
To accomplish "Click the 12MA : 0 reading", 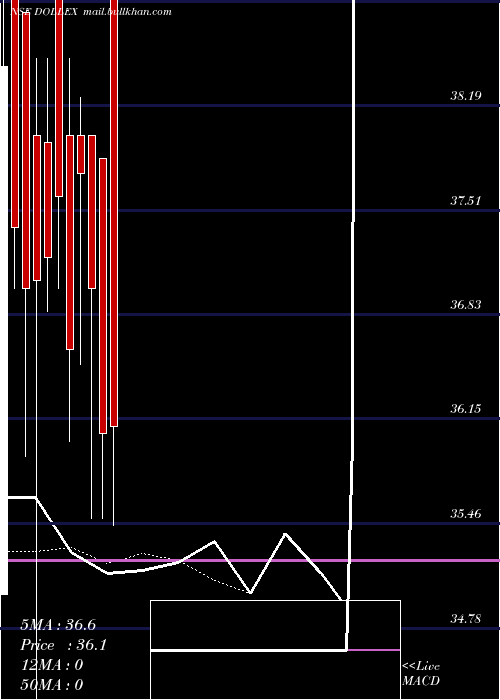I will click(x=52, y=665).
